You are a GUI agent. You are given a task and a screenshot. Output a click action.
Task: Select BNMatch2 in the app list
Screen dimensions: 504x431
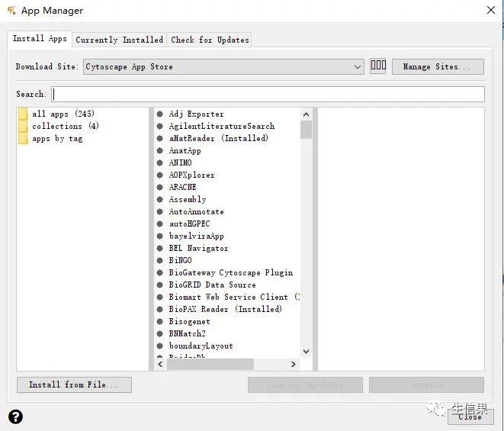(188, 333)
